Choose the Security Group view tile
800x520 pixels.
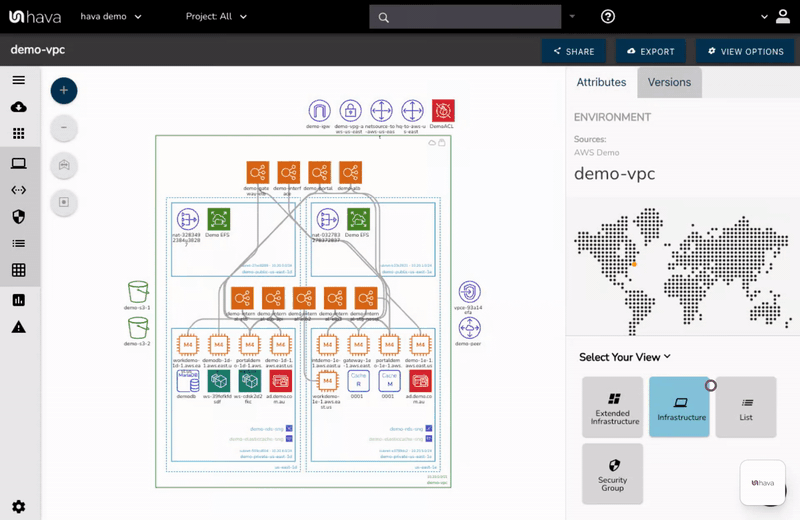tap(612, 473)
